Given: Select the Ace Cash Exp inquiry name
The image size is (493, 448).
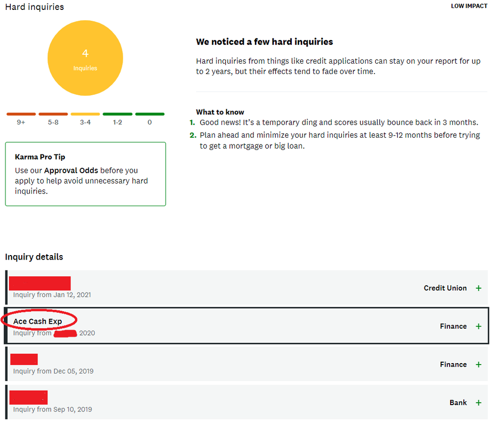Looking at the screenshot, I should click(37, 321).
